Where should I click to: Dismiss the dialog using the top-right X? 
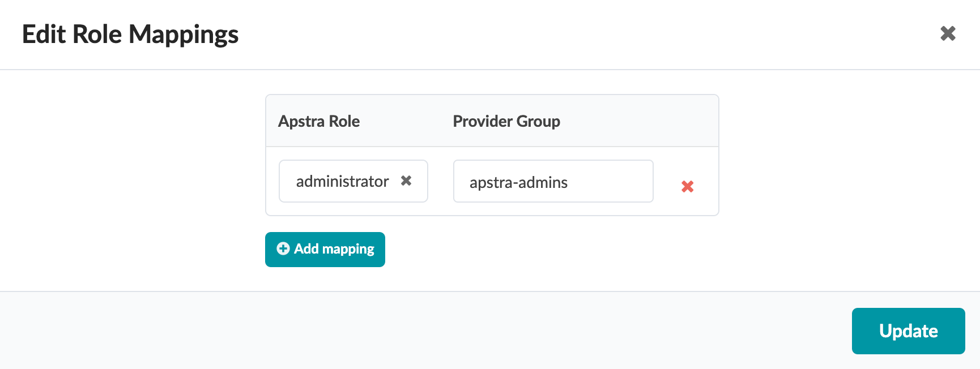click(948, 34)
